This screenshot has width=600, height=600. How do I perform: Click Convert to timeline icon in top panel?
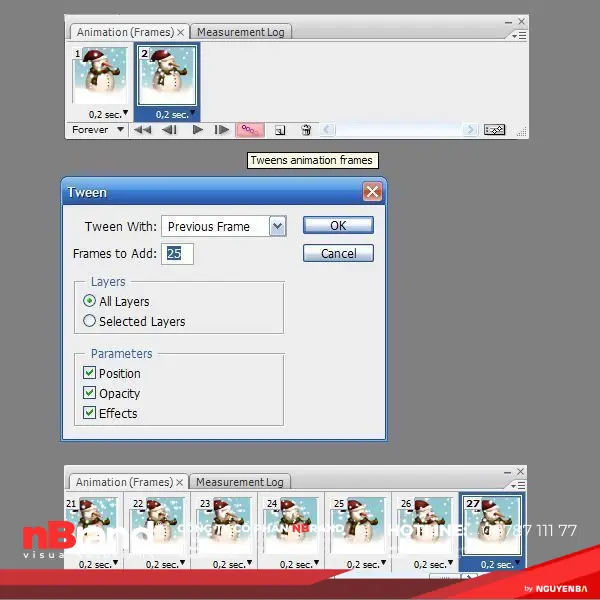click(x=494, y=130)
